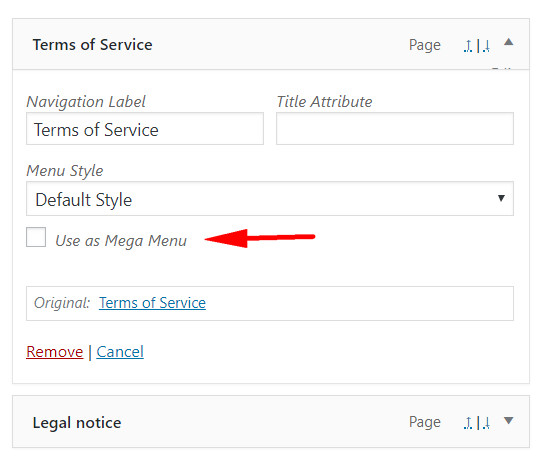Click the Page type label of Legal notice

[x=425, y=422]
